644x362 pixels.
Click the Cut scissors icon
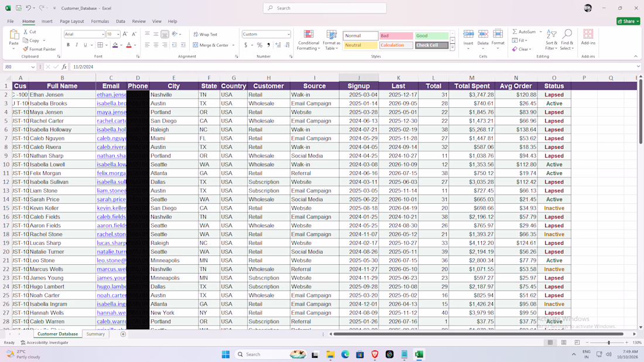pyautogui.click(x=25, y=32)
